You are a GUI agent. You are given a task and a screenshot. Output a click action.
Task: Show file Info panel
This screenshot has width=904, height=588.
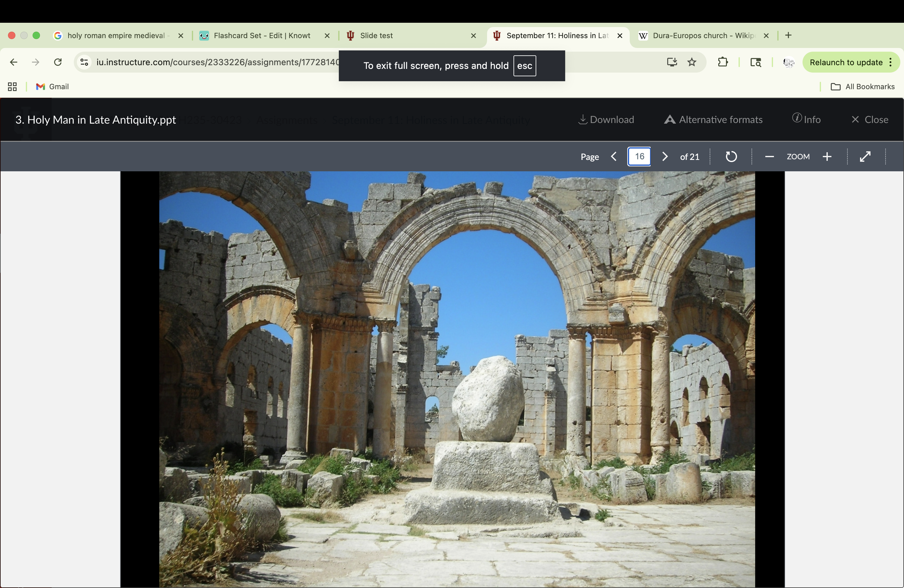pos(806,120)
